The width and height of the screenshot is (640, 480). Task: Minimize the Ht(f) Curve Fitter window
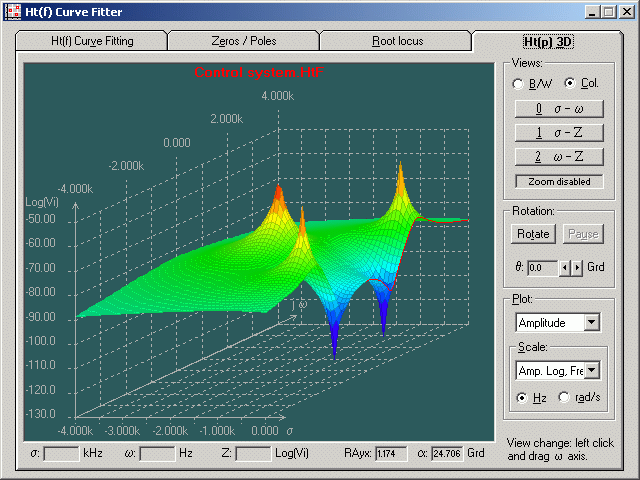click(x=592, y=12)
